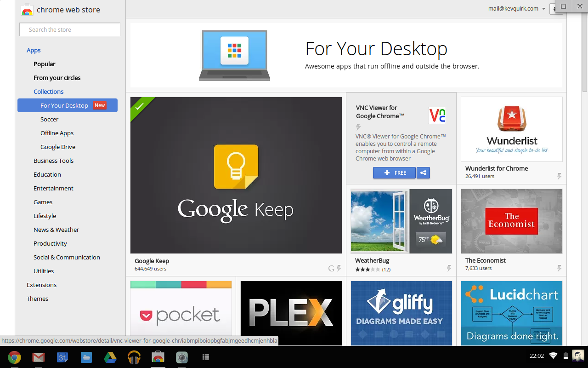Open the Google Keep app thumbnail
The width and height of the screenshot is (588, 368).
coord(236,175)
